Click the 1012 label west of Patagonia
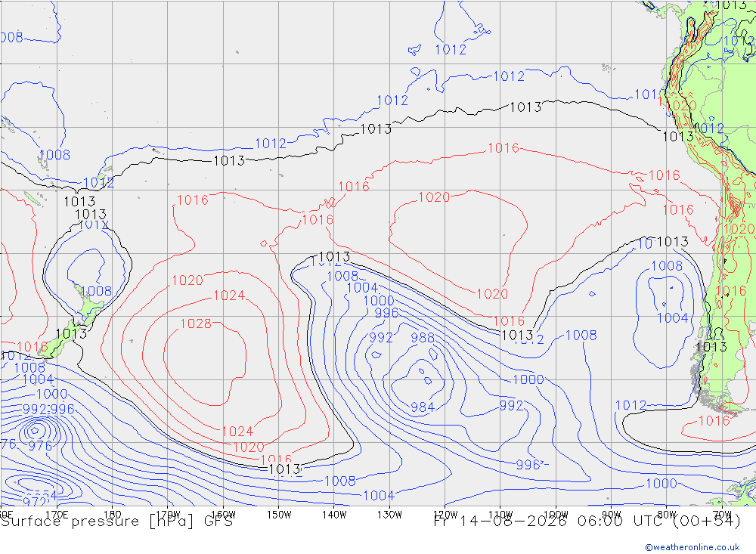This screenshot has height=554, width=756. point(631,406)
